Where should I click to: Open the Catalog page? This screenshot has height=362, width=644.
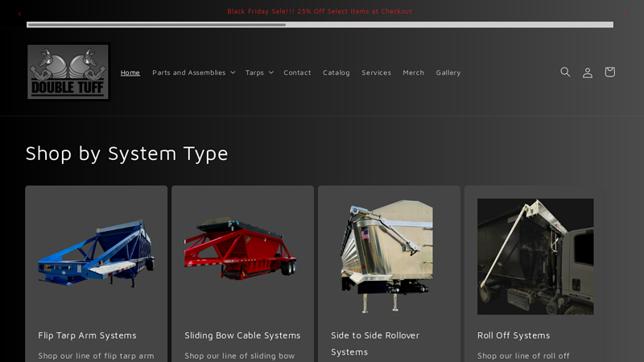pos(336,72)
